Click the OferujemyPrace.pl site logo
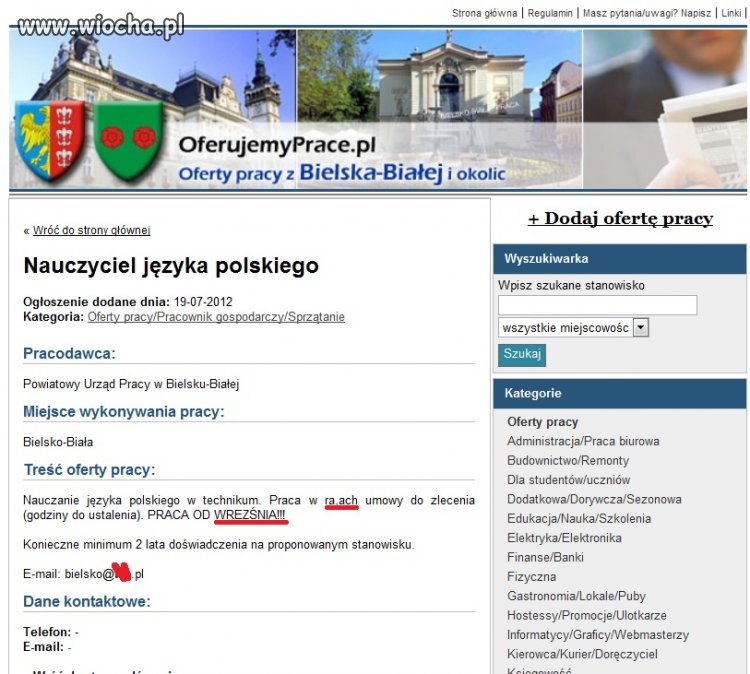This screenshot has height=674, width=750. [277, 145]
